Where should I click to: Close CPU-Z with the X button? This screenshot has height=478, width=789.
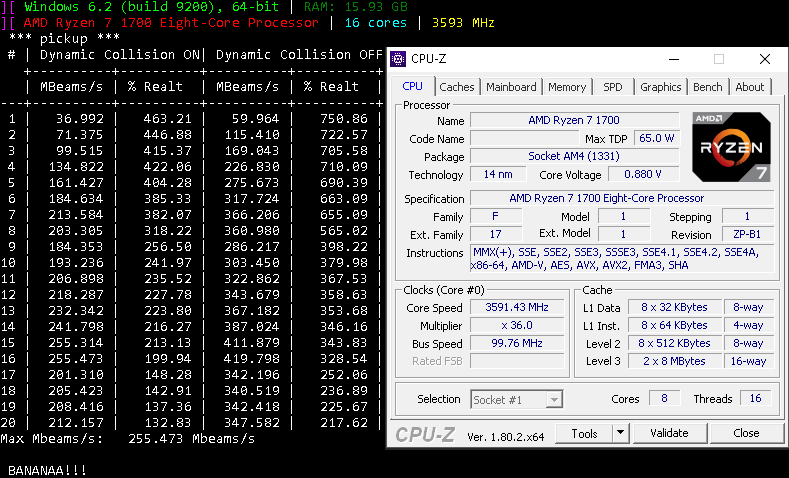[x=765, y=59]
